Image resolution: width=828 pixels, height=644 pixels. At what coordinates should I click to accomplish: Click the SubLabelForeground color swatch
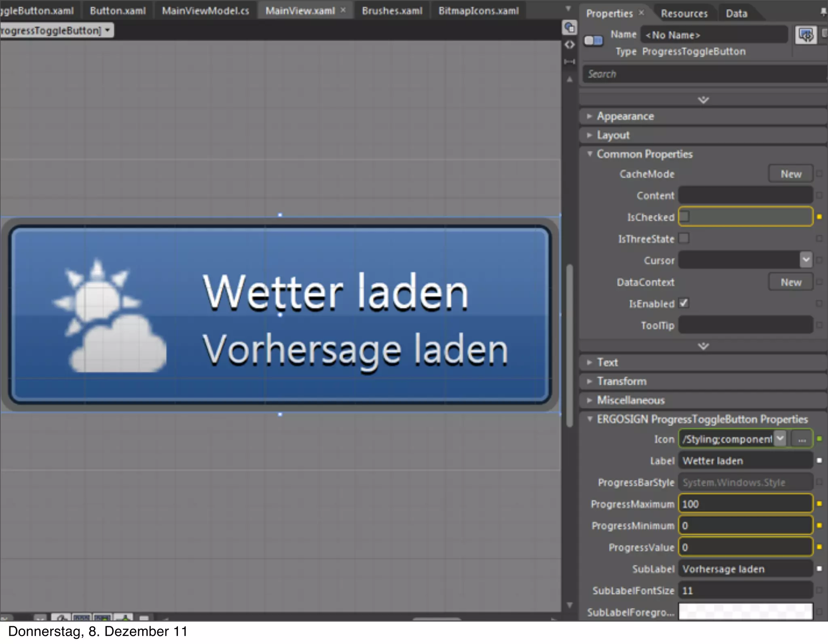tap(745, 612)
